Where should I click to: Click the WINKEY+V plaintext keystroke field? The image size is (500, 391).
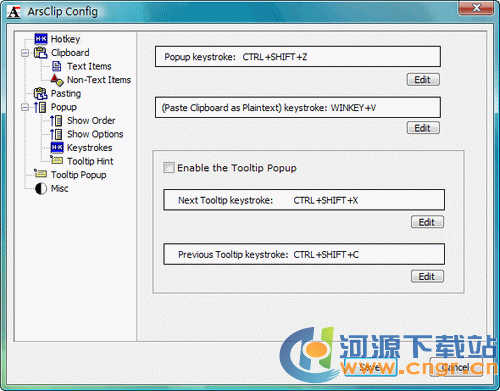coord(298,107)
